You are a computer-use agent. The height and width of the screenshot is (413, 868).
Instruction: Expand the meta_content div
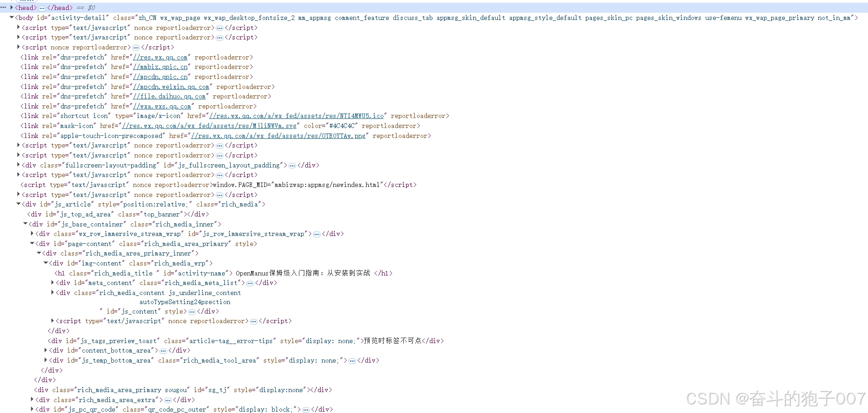pyautogui.click(x=52, y=282)
